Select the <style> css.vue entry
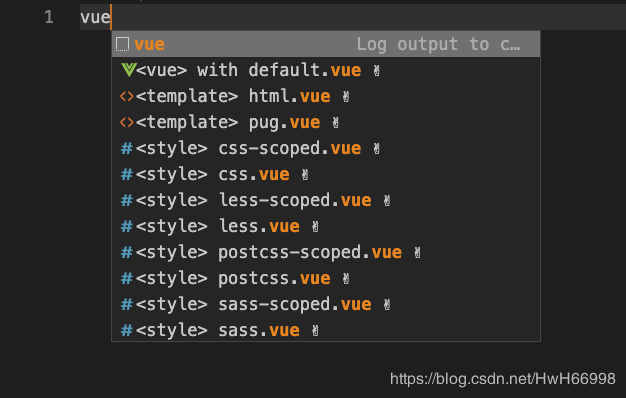The width and height of the screenshot is (626, 398). coord(326,174)
